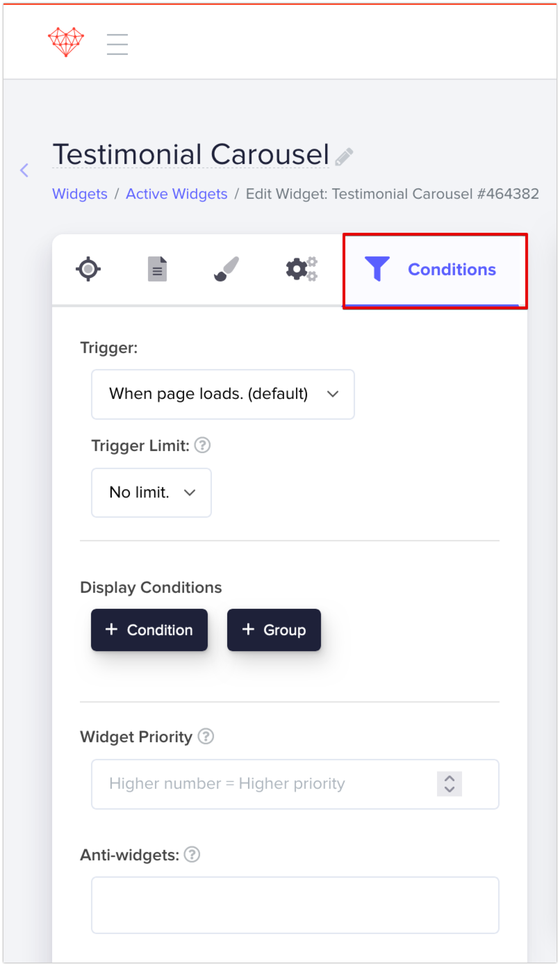Click the Widget Priority help icon
Screen dimensions: 560x966
tap(206, 736)
